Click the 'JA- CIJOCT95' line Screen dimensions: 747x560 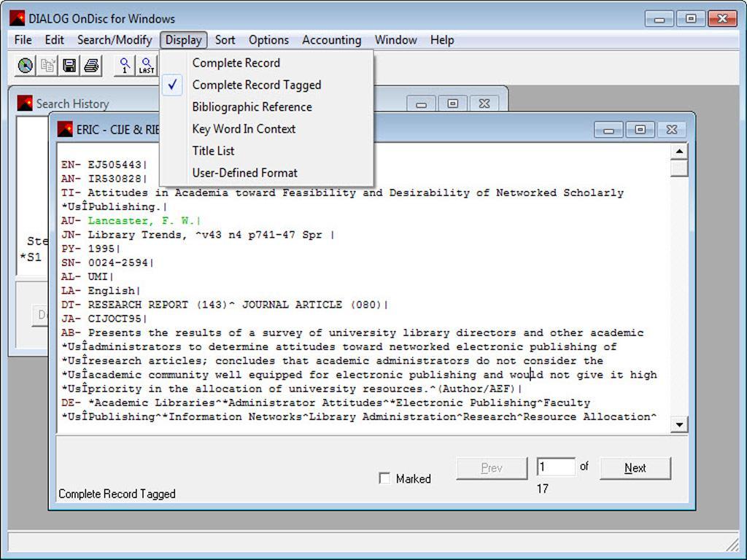104,319
